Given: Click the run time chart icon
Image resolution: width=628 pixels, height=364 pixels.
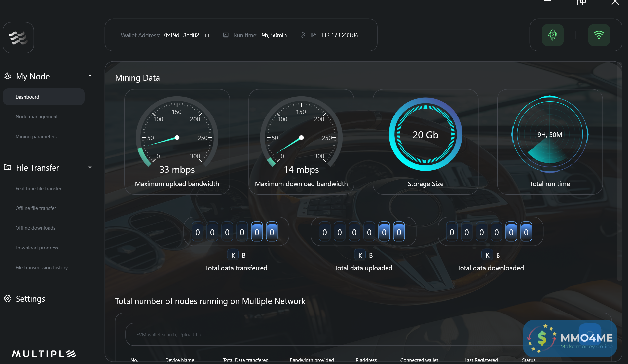Looking at the screenshot, I should tap(226, 35).
